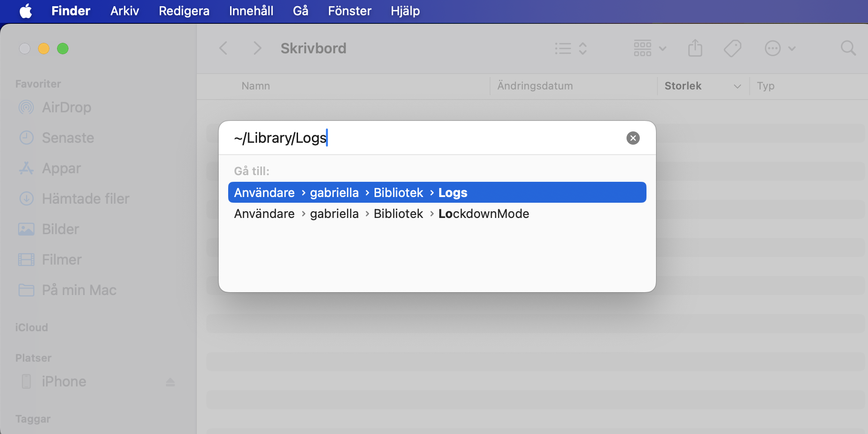Image resolution: width=868 pixels, height=434 pixels.
Task: Click the yellow minimize window button
Action: tap(44, 49)
